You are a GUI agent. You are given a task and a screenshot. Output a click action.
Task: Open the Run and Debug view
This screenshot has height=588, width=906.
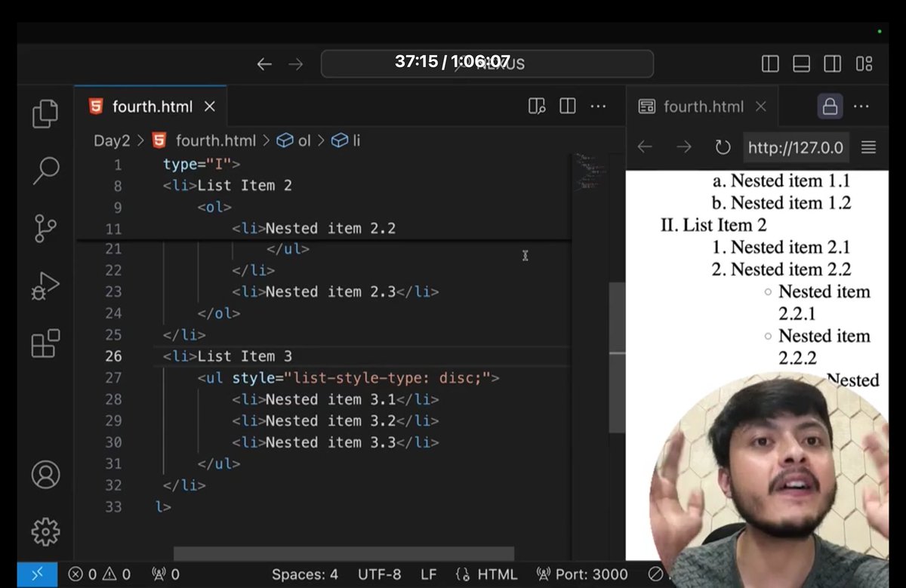tap(45, 286)
